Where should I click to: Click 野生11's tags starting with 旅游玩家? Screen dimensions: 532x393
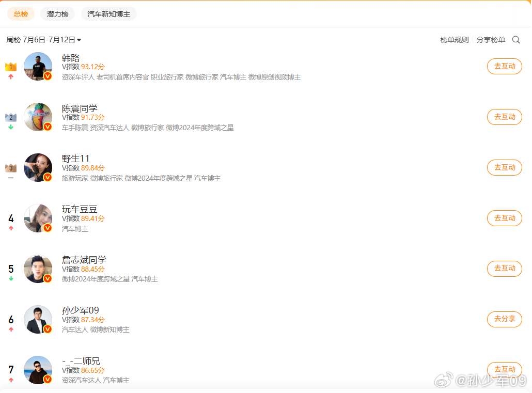pos(141,179)
